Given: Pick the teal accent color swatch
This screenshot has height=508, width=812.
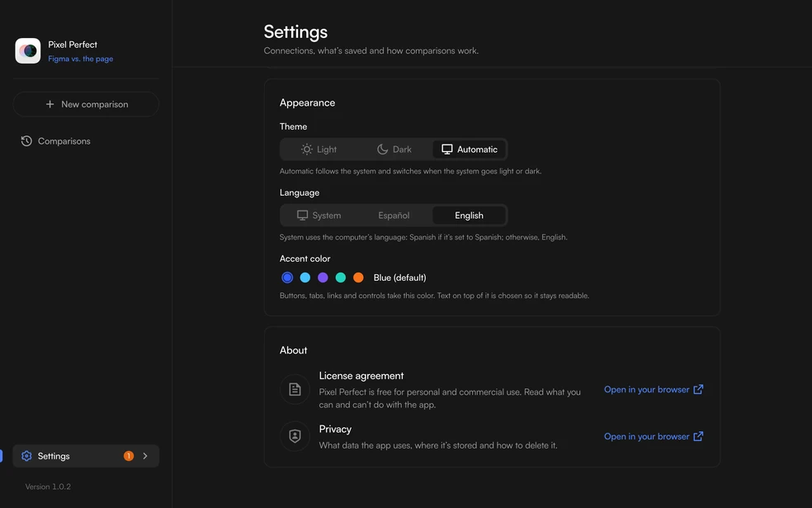Looking at the screenshot, I should (340, 278).
